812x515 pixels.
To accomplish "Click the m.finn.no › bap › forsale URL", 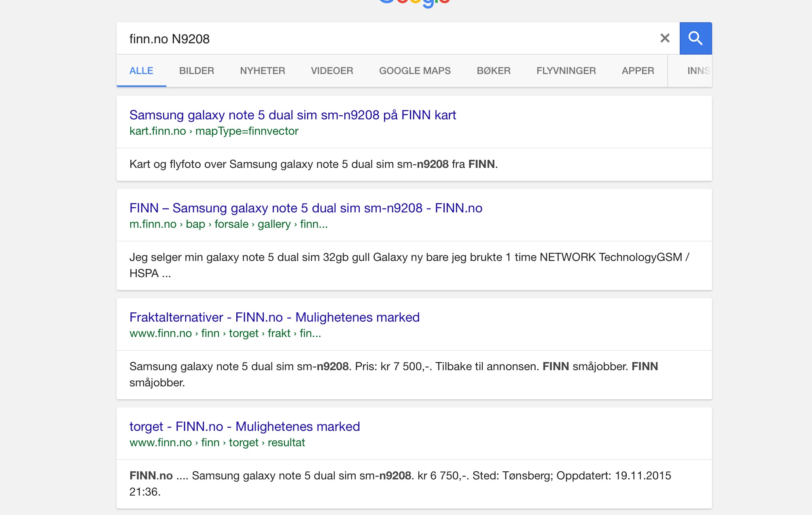I will point(229,224).
